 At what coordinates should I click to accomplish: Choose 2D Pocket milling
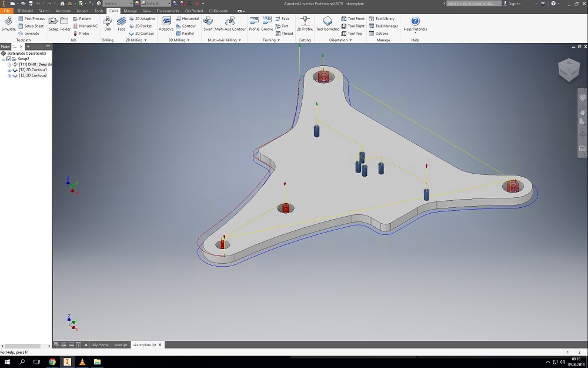point(141,26)
